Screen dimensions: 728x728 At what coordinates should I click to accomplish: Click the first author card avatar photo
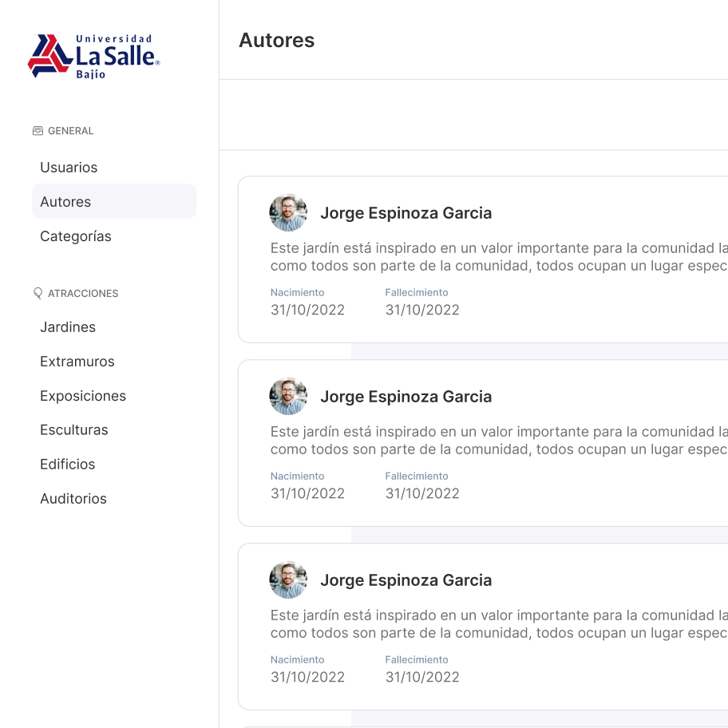pyautogui.click(x=288, y=212)
